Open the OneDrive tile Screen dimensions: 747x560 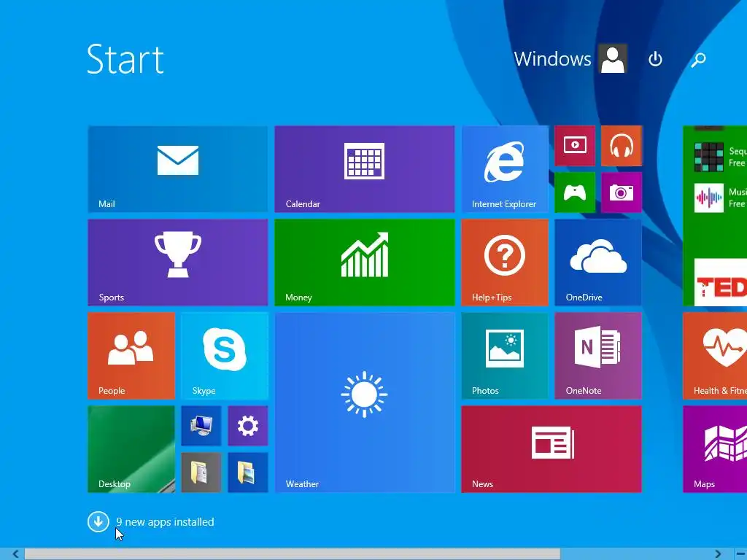pos(598,262)
